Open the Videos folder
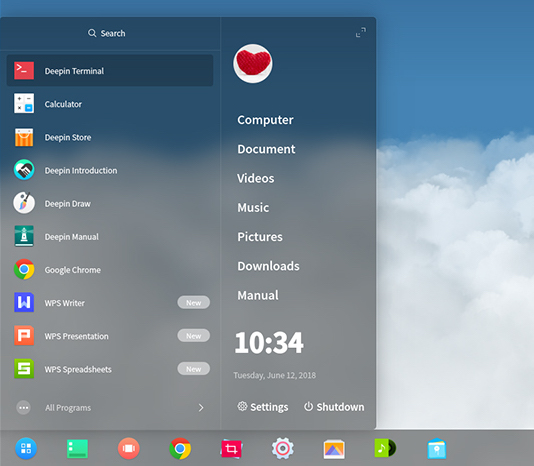This screenshot has height=466, width=534. (255, 178)
